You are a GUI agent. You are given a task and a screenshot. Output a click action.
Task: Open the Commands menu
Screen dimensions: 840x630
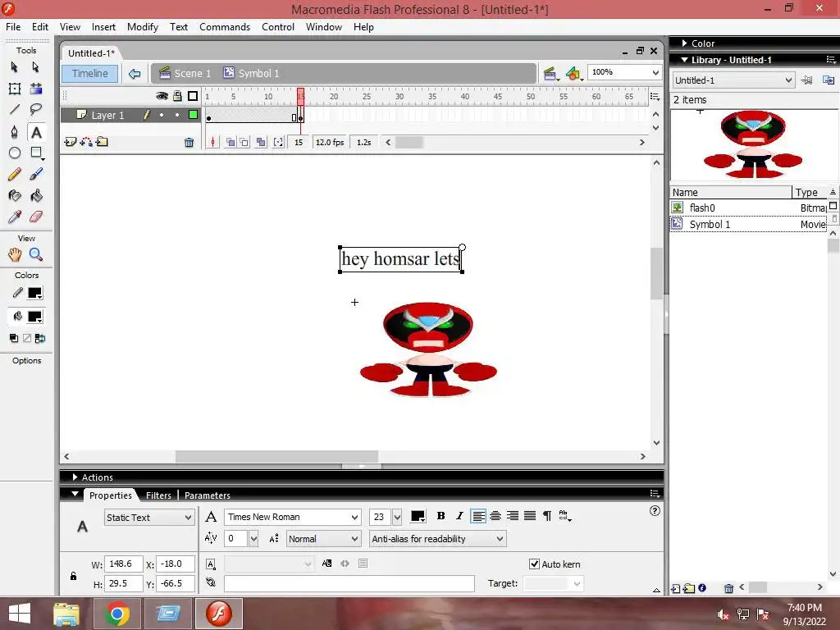click(x=225, y=27)
